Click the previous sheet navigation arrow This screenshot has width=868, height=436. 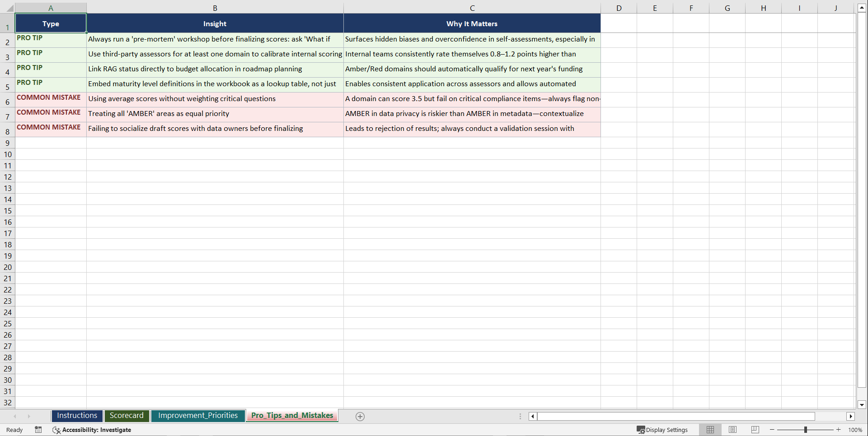click(x=15, y=416)
